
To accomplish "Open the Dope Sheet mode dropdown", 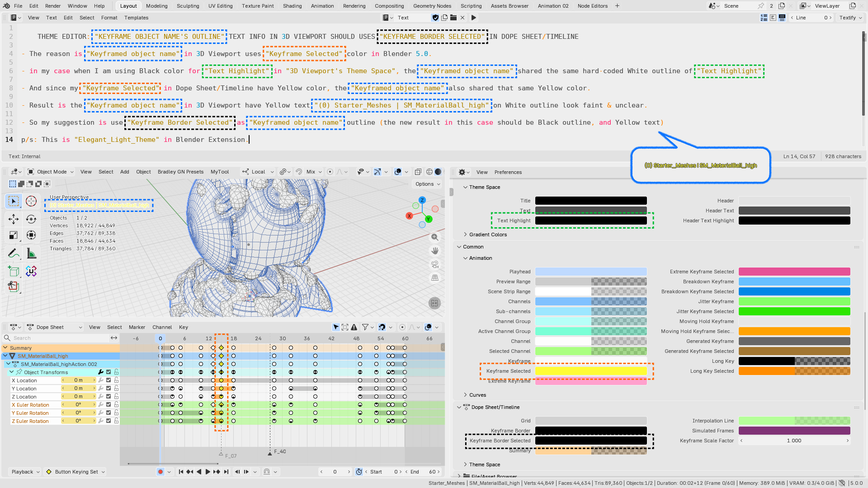I will tap(55, 327).
